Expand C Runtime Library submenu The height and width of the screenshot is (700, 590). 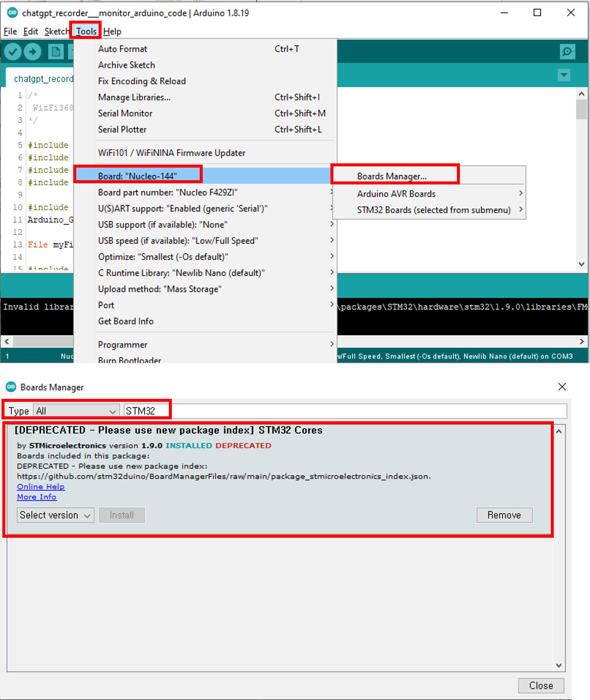point(205,273)
